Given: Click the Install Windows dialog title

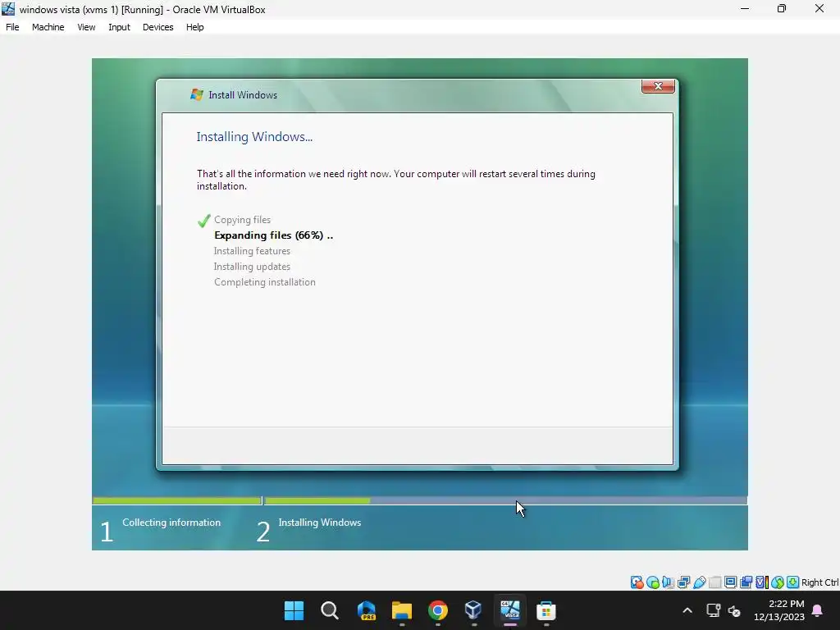Looking at the screenshot, I should pos(243,95).
